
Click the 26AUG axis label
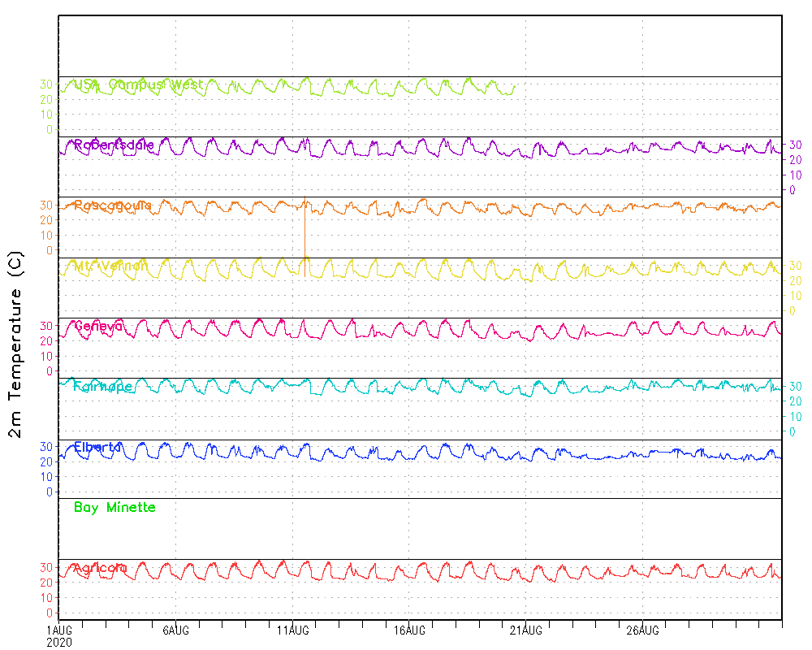click(x=642, y=630)
